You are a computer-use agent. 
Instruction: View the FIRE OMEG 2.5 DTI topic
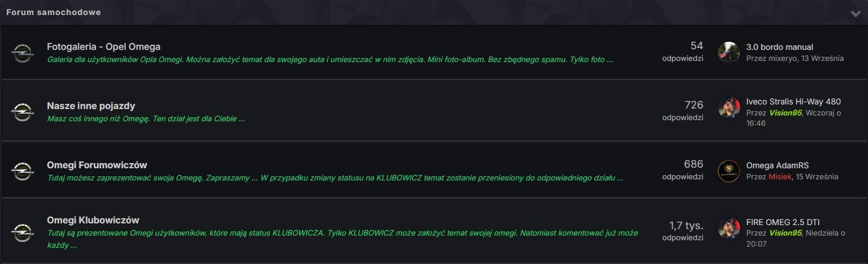783,222
